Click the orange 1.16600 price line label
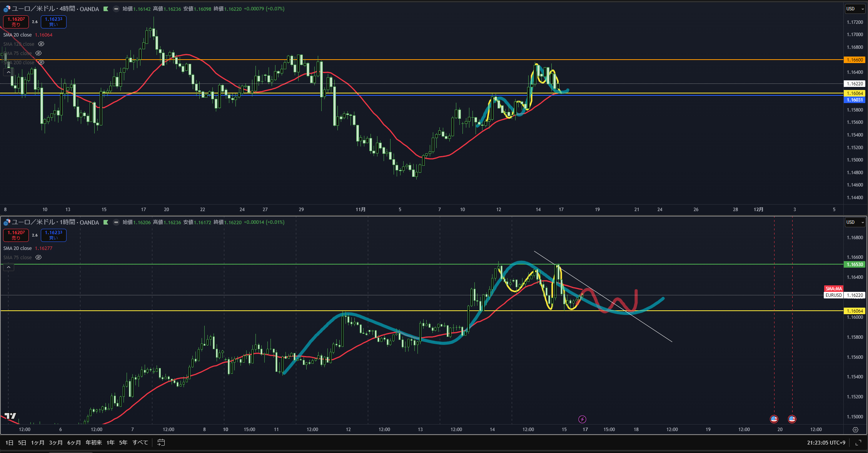Screen dimensions: 868x453 855,60
